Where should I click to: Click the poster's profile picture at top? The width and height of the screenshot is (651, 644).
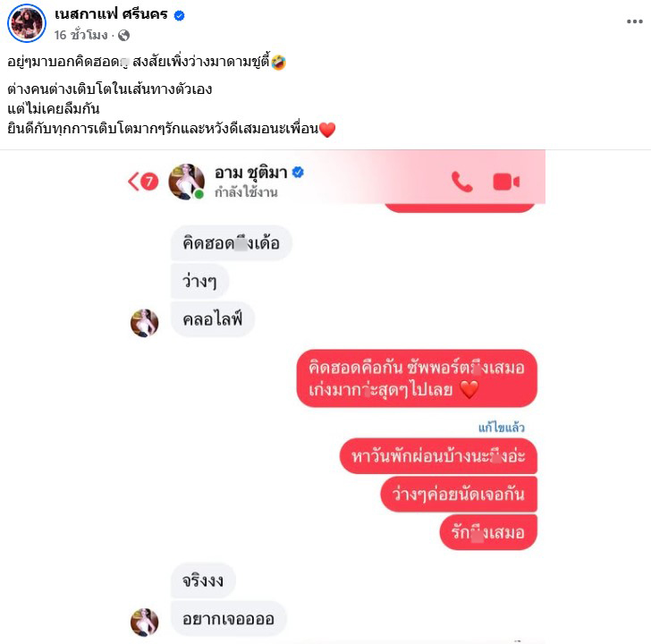[27, 23]
